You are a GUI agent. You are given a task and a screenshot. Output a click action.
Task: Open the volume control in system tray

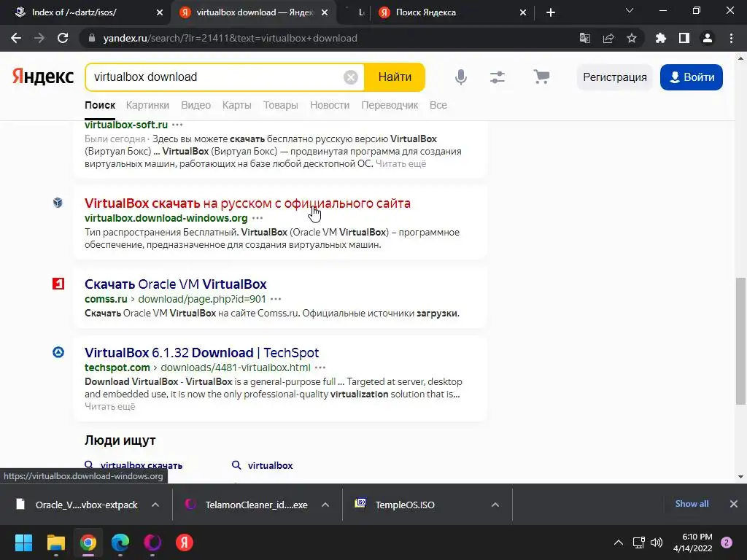[657, 542]
